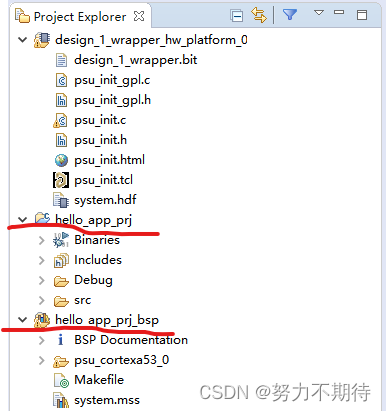Click the psu_init.tcl script icon

(x=61, y=180)
